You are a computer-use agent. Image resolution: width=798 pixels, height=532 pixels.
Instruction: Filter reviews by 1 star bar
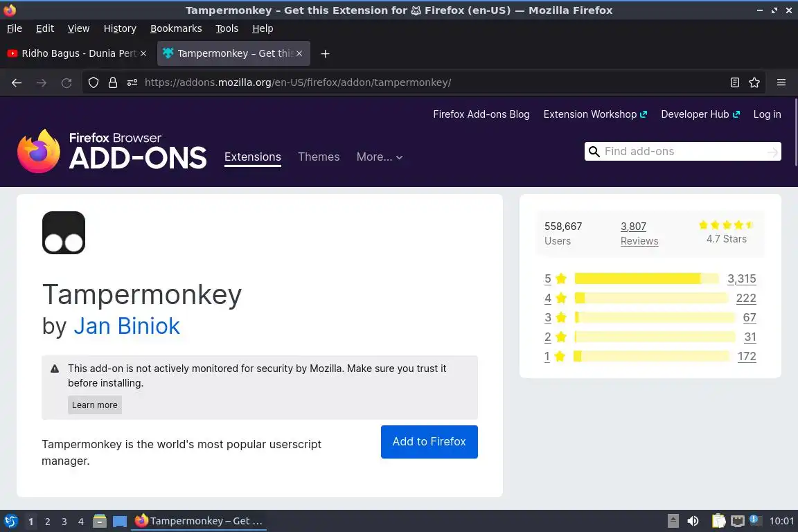tap(651, 356)
